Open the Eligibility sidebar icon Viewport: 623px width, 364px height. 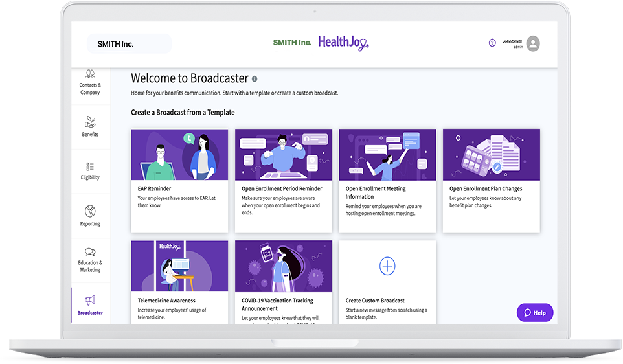tap(90, 166)
